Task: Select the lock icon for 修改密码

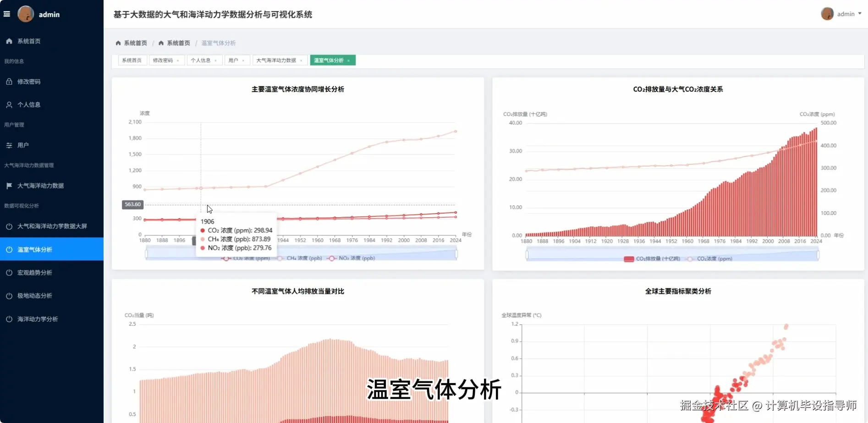Action: 9,82
